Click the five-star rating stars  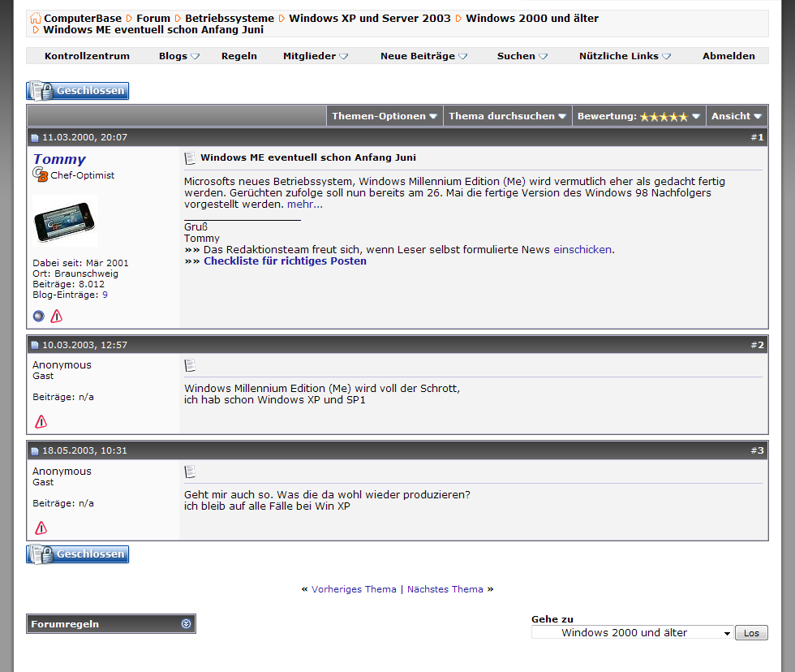(664, 117)
